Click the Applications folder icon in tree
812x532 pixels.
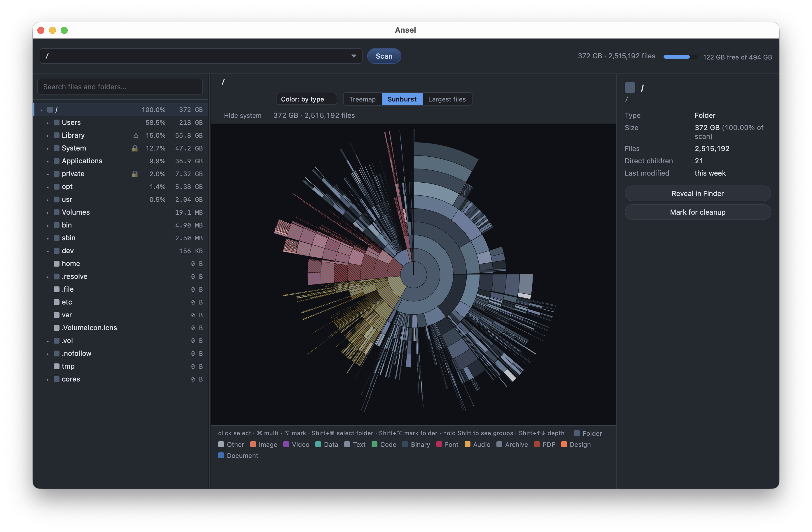tap(57, 161)
